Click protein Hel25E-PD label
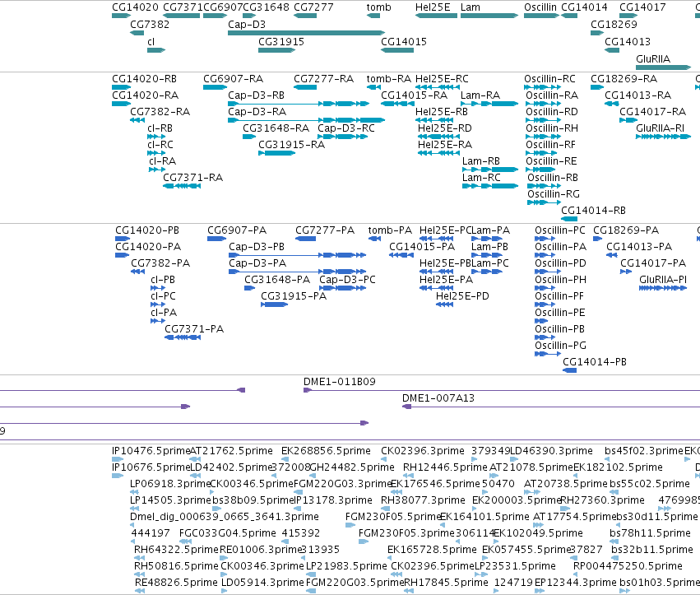This screenshot has height=595, width=700. pos(462,296)
